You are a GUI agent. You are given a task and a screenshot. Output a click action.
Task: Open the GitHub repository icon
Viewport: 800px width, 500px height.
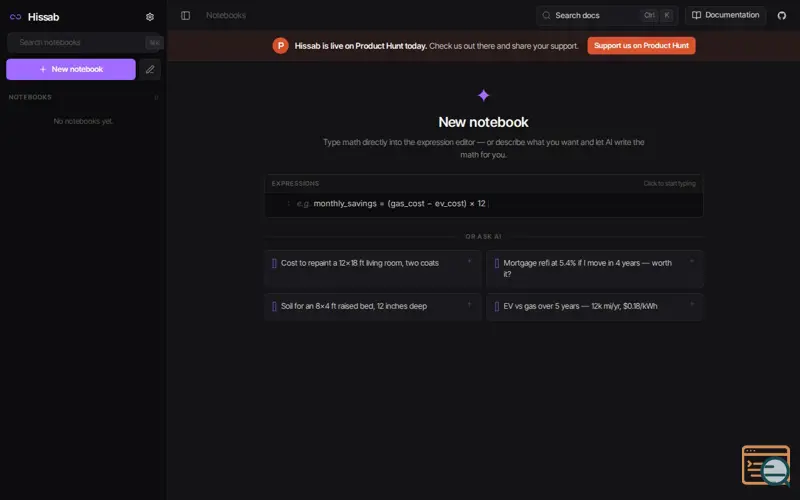[x=782, y=15]
